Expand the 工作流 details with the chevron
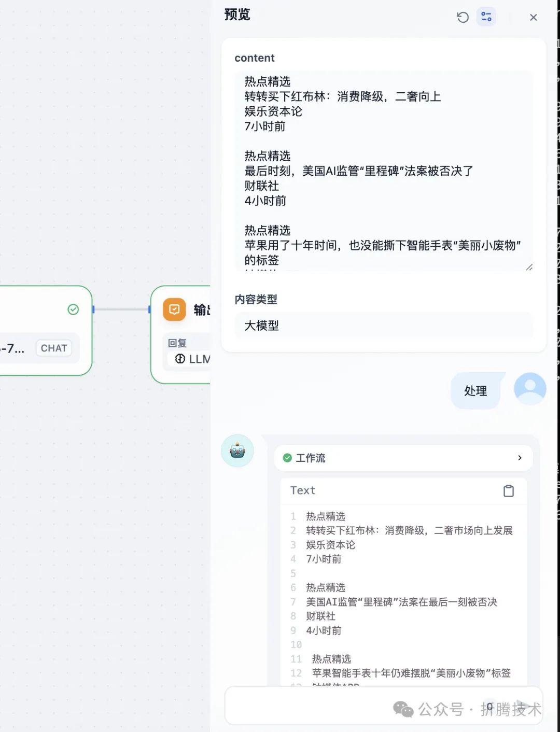560x732 pixels. pos(519,458)
